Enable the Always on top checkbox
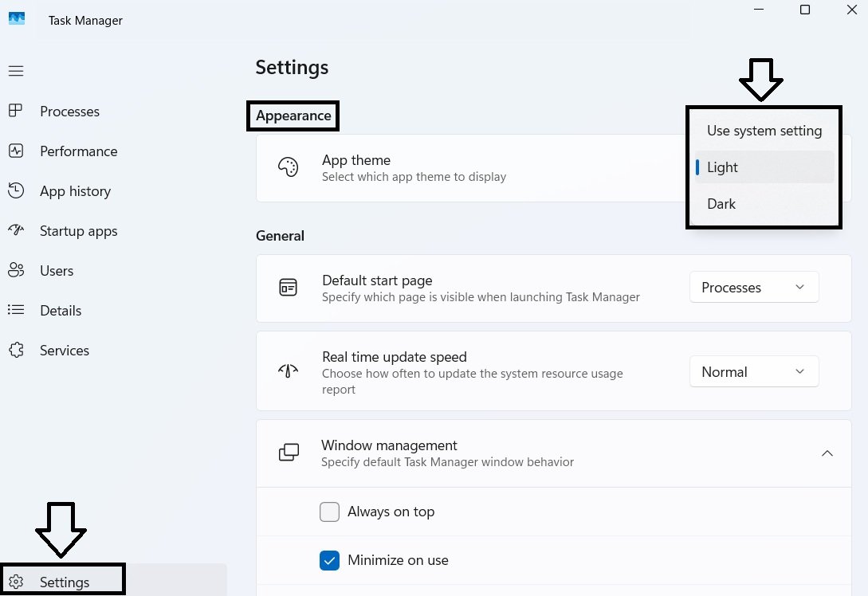The width and height of the screenshot is (868, 596). point(329,512)
